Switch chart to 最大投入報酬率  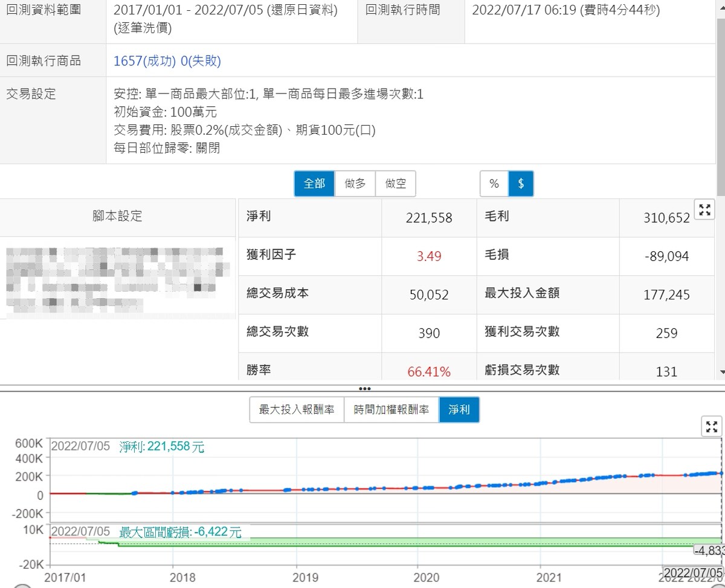297,410
